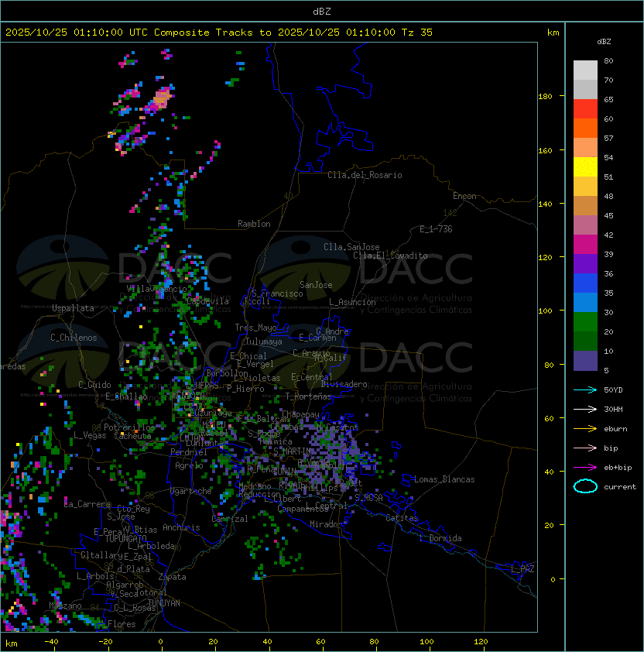Click the 'E_1-736' place label
This screenshot has width=644, height=652.
(x=436, y=229)
